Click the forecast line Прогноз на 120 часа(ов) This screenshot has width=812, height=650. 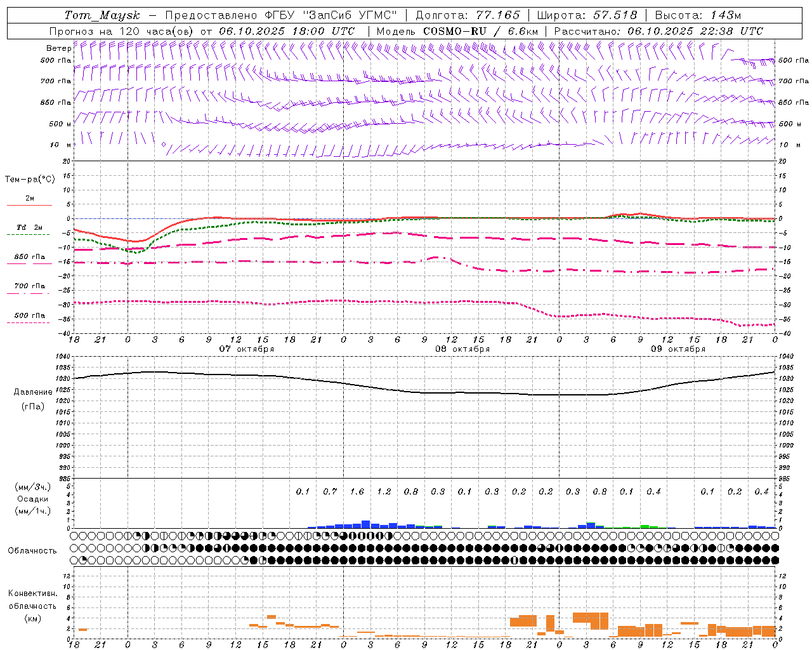click(122, 31)
